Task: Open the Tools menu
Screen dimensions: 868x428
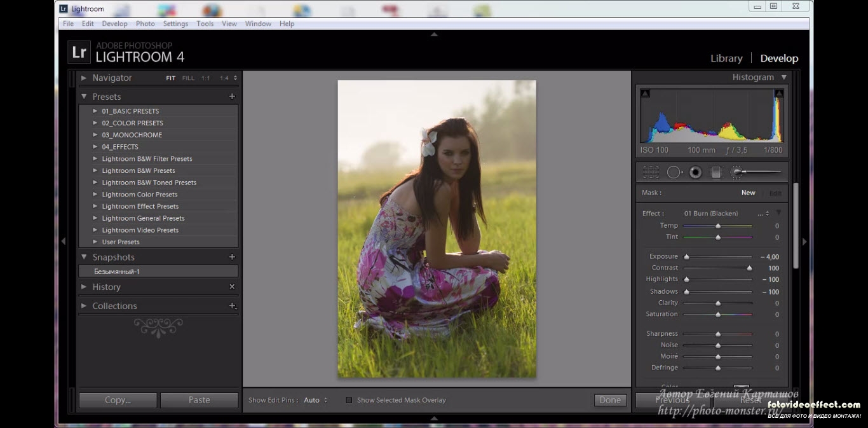Action: [205, 24]
